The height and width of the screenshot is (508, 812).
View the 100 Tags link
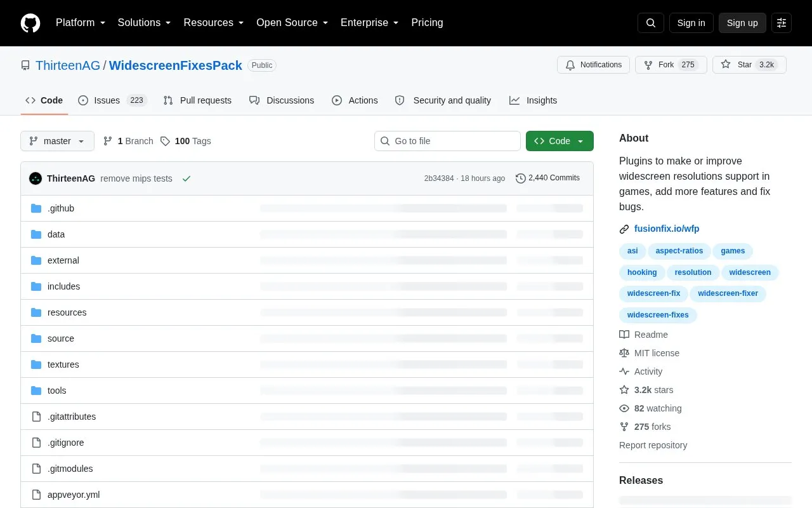coord(185,141)
